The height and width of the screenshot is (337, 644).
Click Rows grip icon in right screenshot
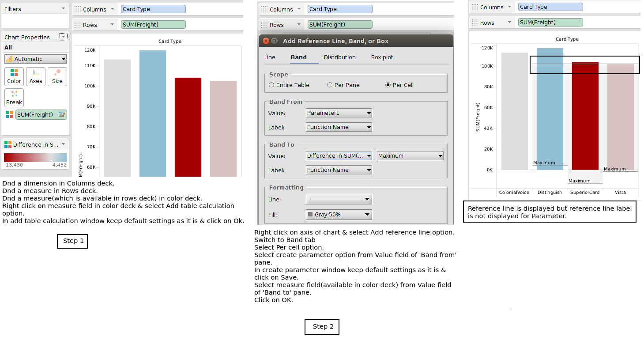(x=475, y=23)
